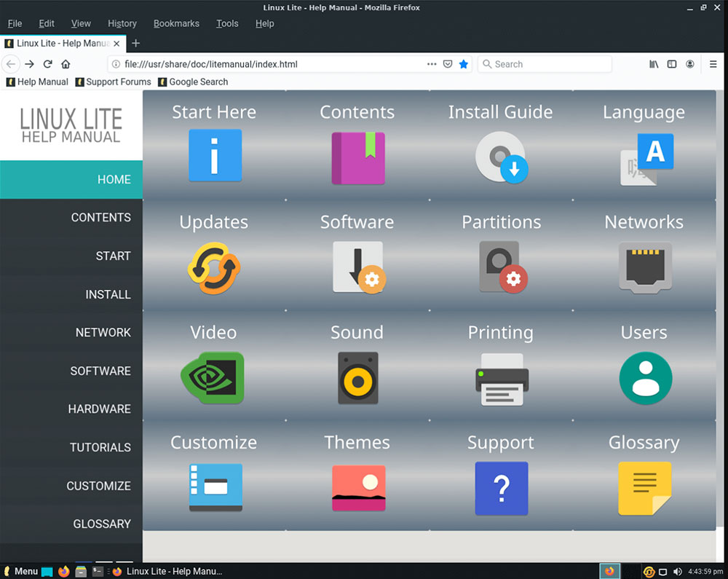Go to CONTENTS in the sidebar
The width and height of the screenshot is (728, 579).
[x=71, y=217]
